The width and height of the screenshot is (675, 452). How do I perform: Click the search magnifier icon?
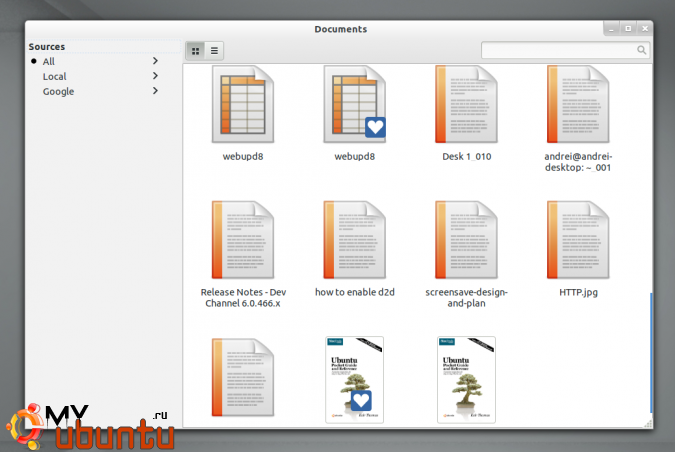click(x=641, y=50)
